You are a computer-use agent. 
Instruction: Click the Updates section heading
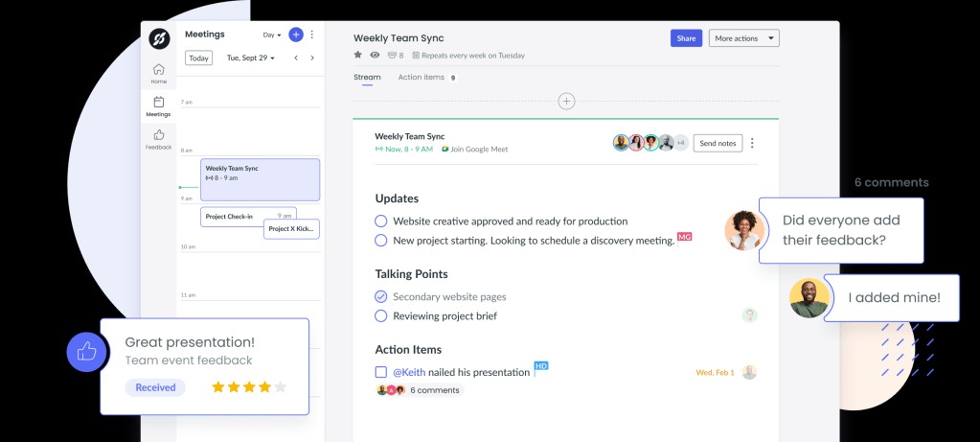tap(397, 198)
